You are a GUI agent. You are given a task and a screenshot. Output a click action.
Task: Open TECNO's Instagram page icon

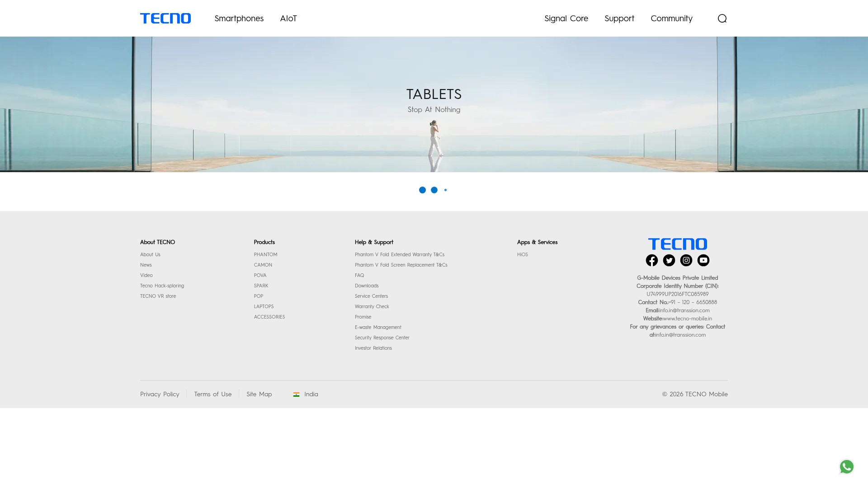click(686, 260)
